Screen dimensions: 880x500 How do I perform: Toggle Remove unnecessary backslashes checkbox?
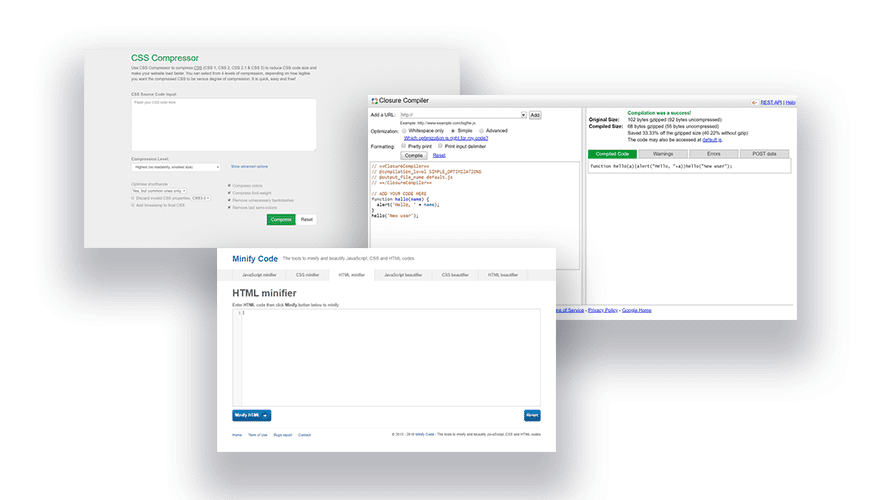(x=230, y=200)
